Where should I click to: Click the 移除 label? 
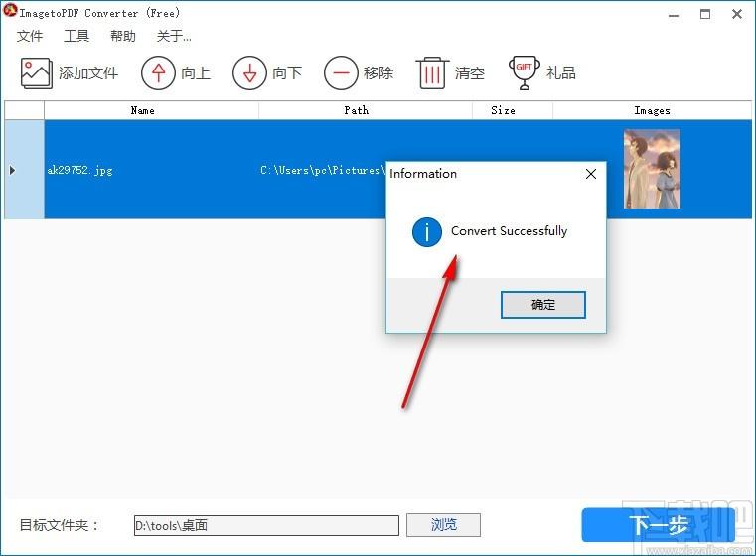click(378, 73)
